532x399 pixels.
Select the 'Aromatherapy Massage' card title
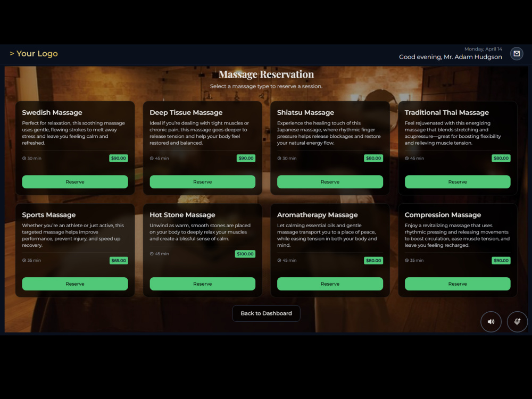coord(317,215)
